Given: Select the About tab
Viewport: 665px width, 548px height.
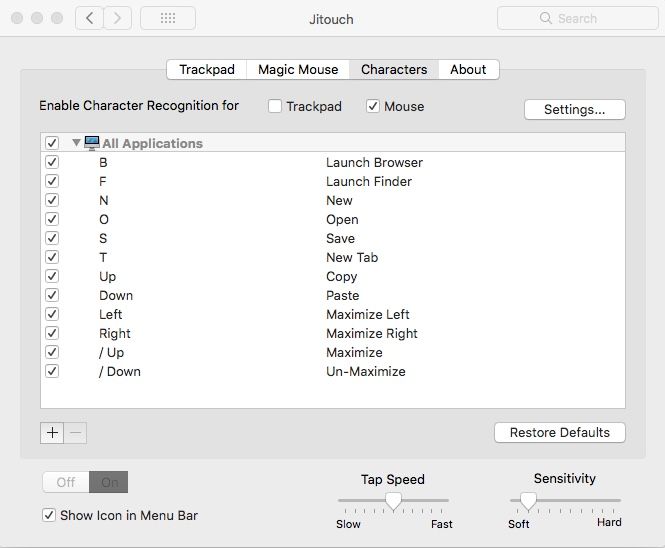Looking at the screenshot, I should click(468, 69).
